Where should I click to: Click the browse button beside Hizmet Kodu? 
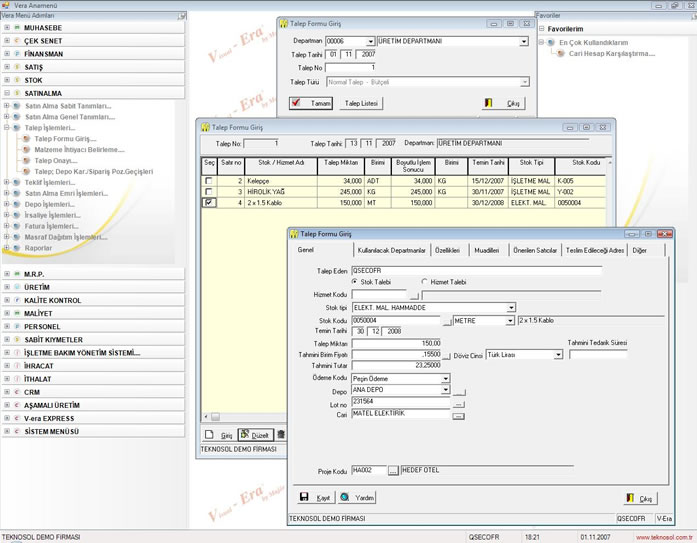pos(414,295)
